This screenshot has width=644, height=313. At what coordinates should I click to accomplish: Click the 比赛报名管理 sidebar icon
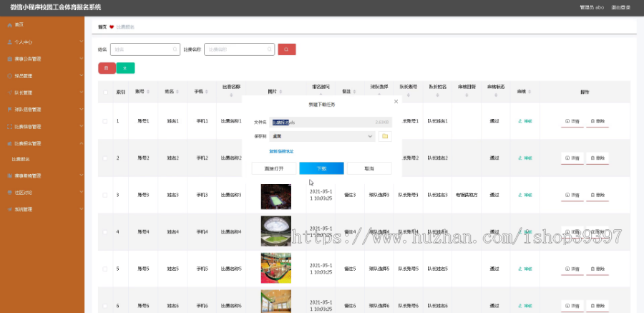[x=10, y=143]
